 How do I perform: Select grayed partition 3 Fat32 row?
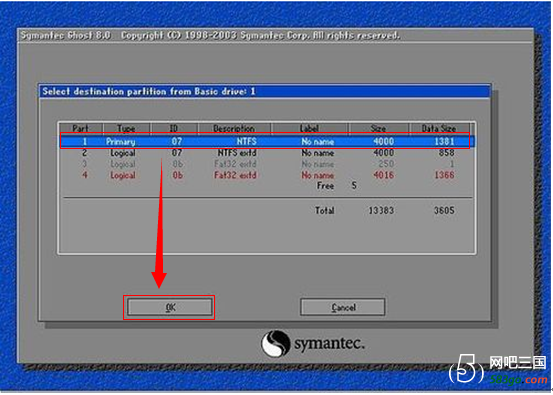pyautogui.click(x=267, y=164)
